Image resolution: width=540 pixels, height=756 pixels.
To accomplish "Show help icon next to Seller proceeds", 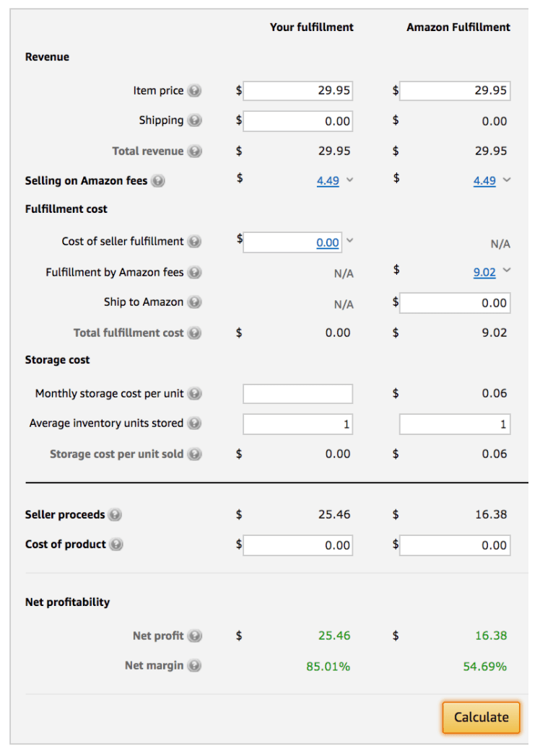I will coord(115,515).
